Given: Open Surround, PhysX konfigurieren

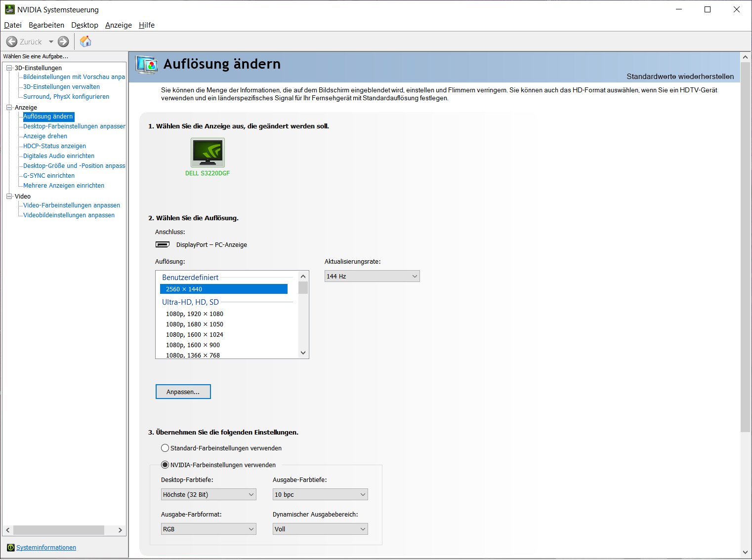Looking at the screenshot, I should click(66, 97).
